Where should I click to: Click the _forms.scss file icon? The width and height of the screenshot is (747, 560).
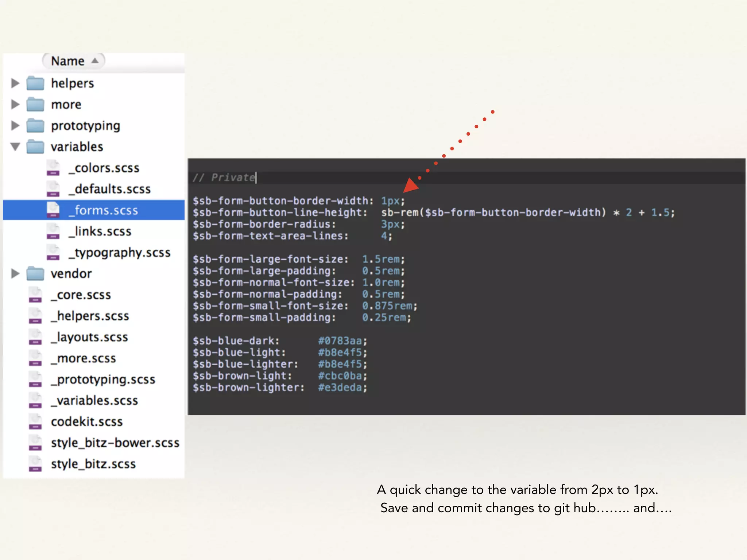tap(53, 210)
